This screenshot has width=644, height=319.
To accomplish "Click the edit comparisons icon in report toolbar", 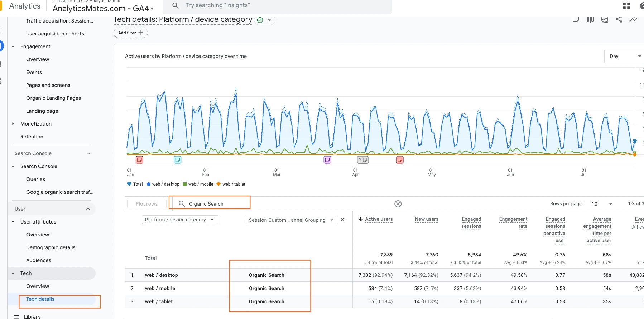I will (576, 19).
